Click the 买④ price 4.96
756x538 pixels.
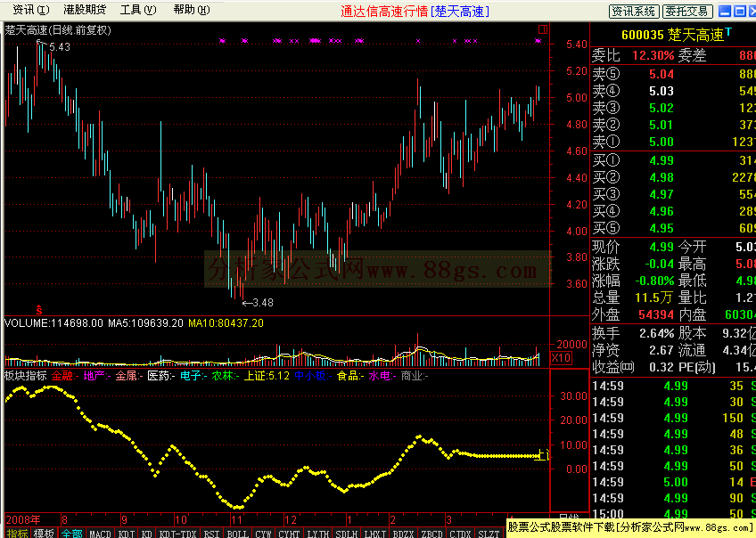pyautogui.click(x=661, y=211)
